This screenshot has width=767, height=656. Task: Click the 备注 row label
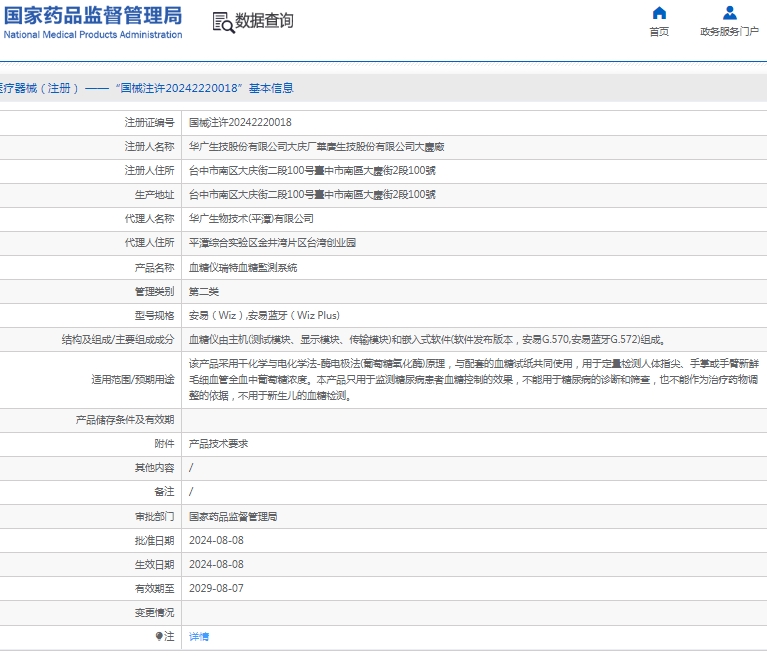click(x=164, y=492)
